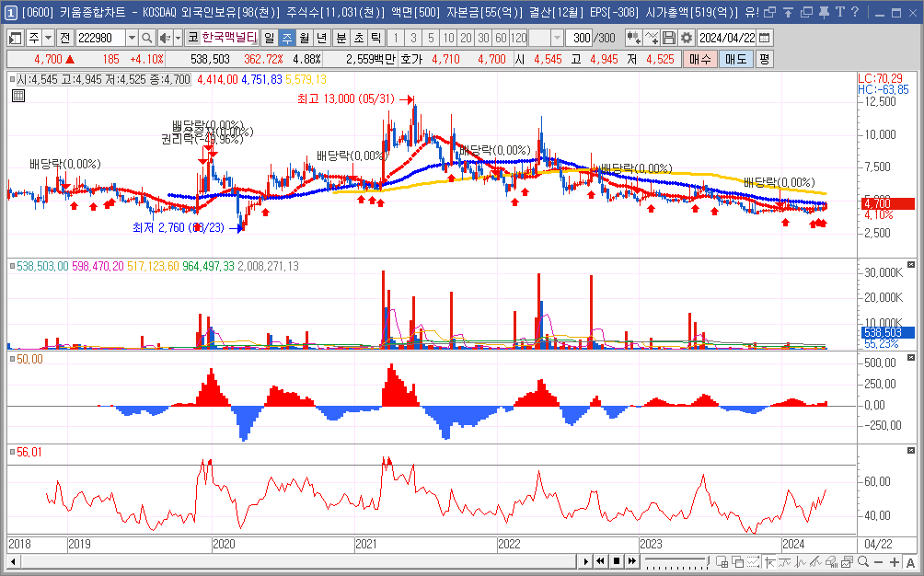Screen dimensions: 924x576
Task: Open the stock search magnifier icon
Action: pyautogui.click(x=146, y=39)
